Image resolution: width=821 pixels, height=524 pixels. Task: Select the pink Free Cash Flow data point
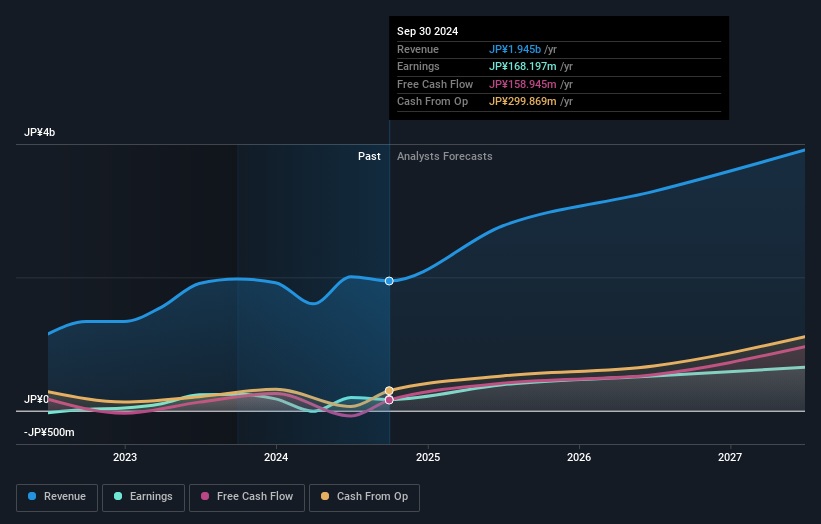pos(389,400)
